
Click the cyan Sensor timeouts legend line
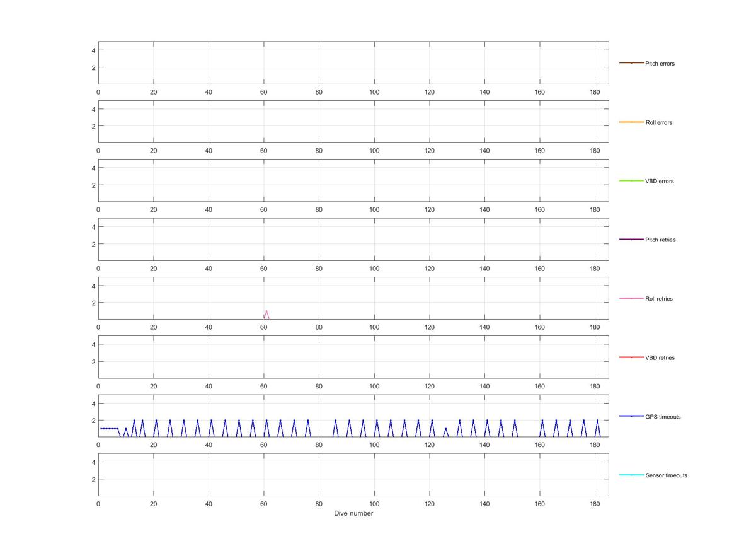tap(631, 475)
